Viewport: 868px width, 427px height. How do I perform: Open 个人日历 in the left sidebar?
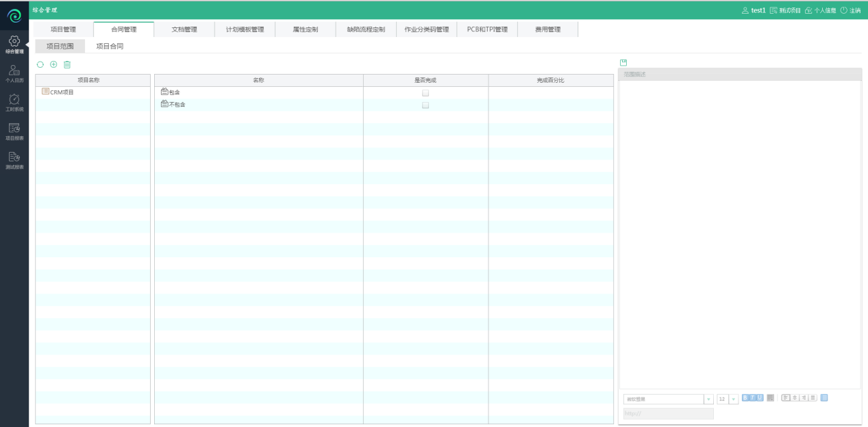(x=14, y=74)
